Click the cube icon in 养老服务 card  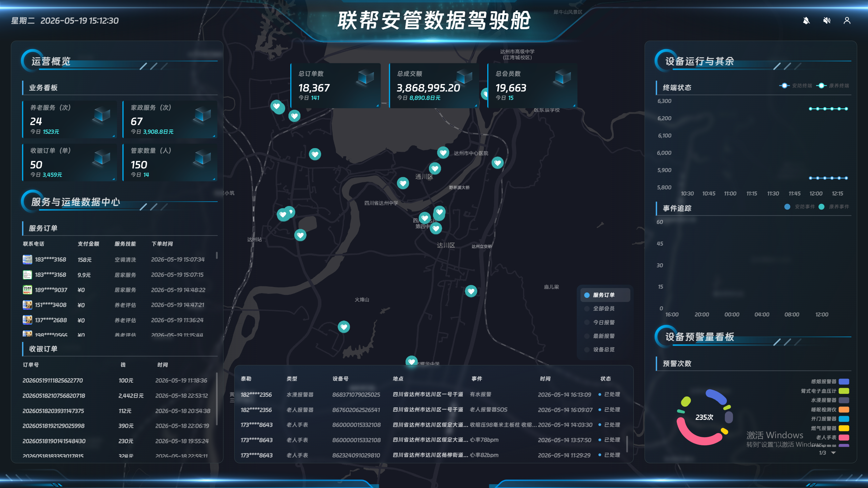pyautogui.click(x=102, y=115)
